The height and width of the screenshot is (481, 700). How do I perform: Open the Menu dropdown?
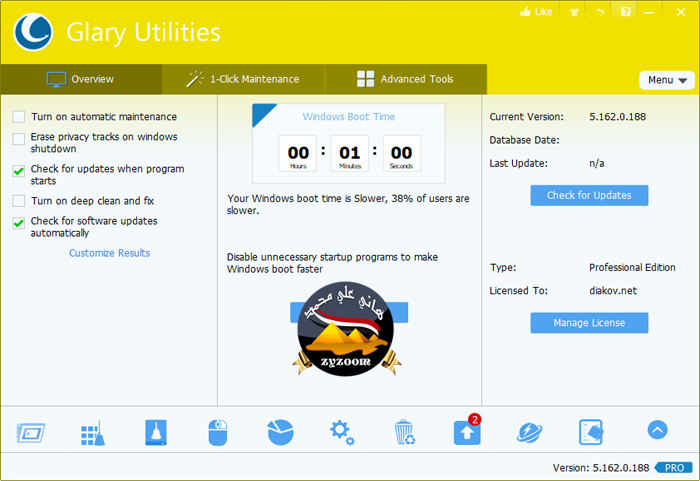pos(667,80)
